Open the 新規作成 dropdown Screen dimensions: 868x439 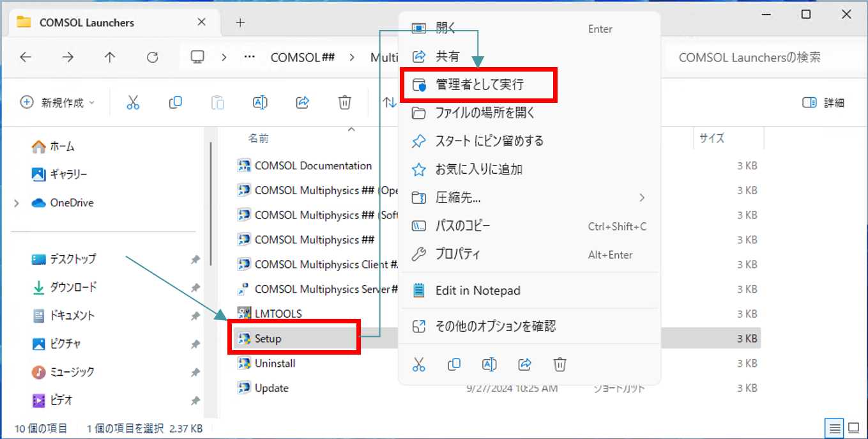tap(58, 102)
